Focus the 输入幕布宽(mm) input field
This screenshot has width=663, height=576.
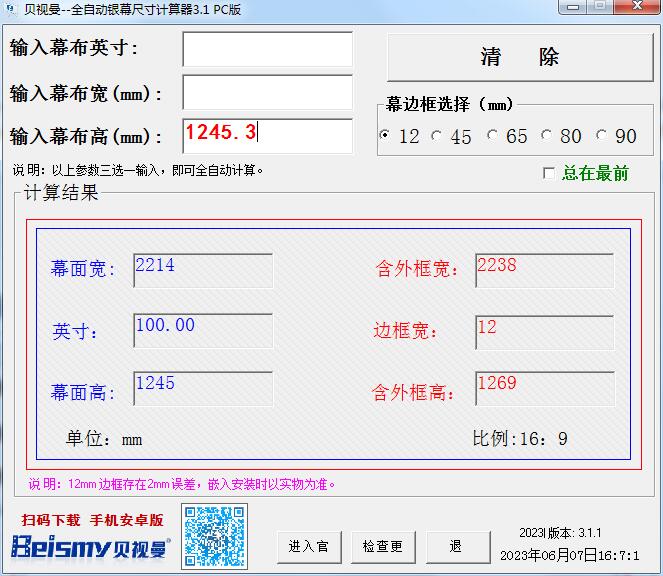(x=268, y=92)
